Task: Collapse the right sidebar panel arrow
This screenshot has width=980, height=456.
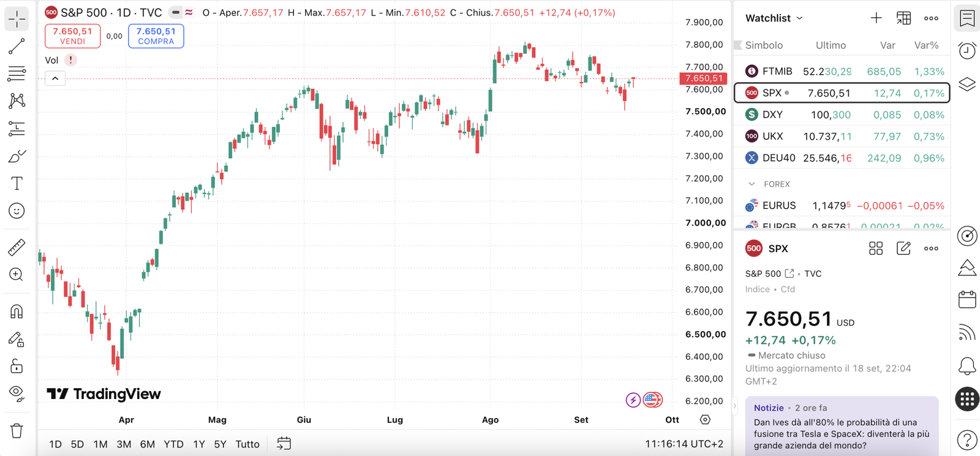Action: [x=734, y=406]
